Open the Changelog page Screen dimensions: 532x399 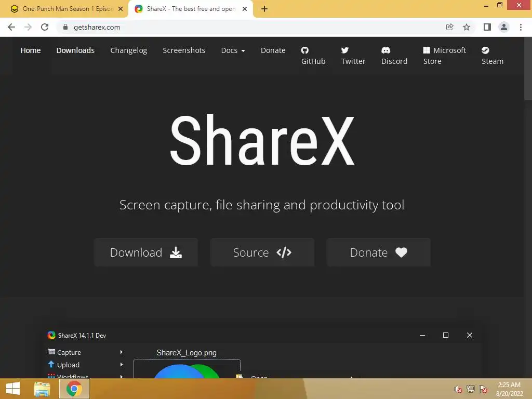129,50
